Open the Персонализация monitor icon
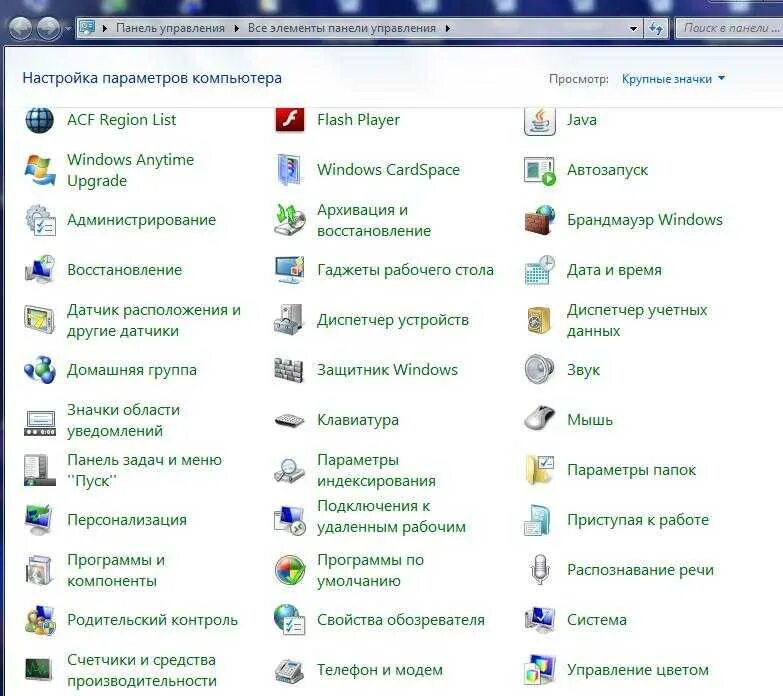Image resolution: width=783 pixels, height=696 pixels. click(x=39, y=520)
